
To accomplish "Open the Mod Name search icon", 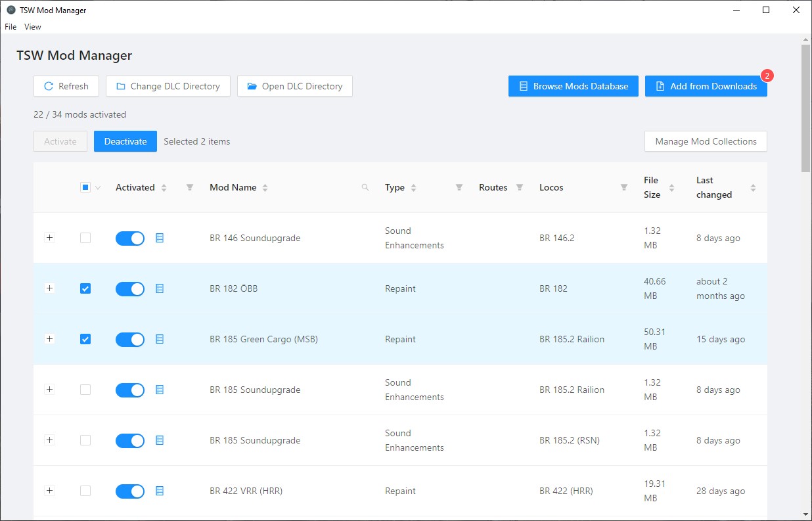I will click(365, 188).
